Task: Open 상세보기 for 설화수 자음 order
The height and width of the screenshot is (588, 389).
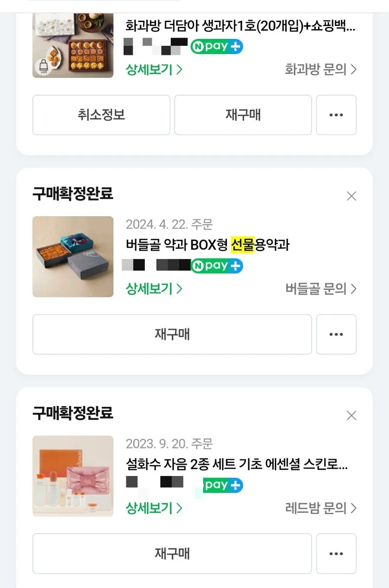Action: tap(154, 508)
